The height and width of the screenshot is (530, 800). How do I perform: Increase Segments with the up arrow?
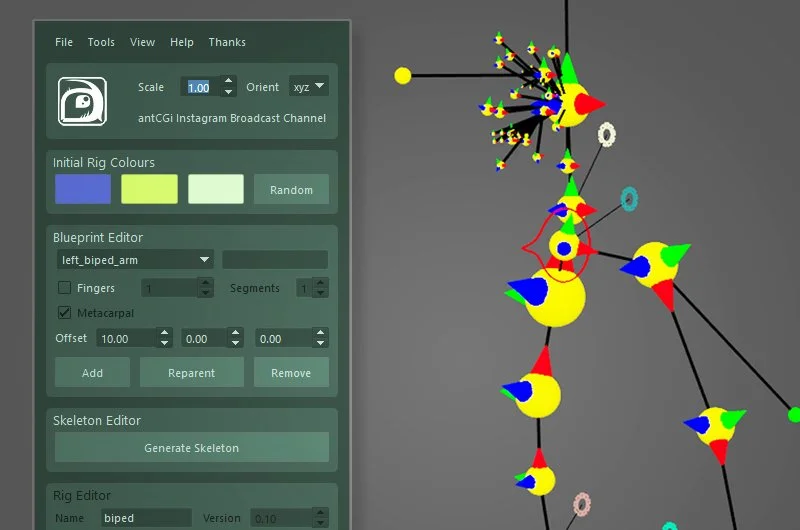pyautogui.click(x=320, y=283)
